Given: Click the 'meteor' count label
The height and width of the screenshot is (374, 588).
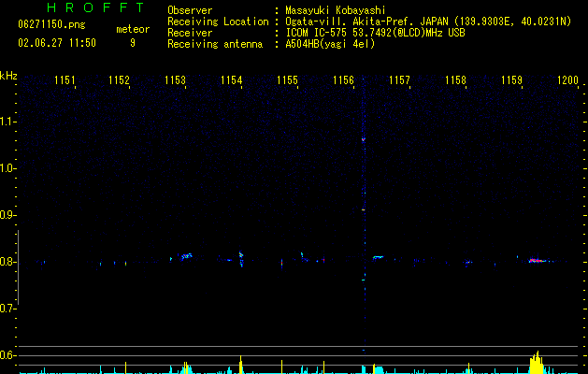Looking at the screenshot, I should [133, 29].
